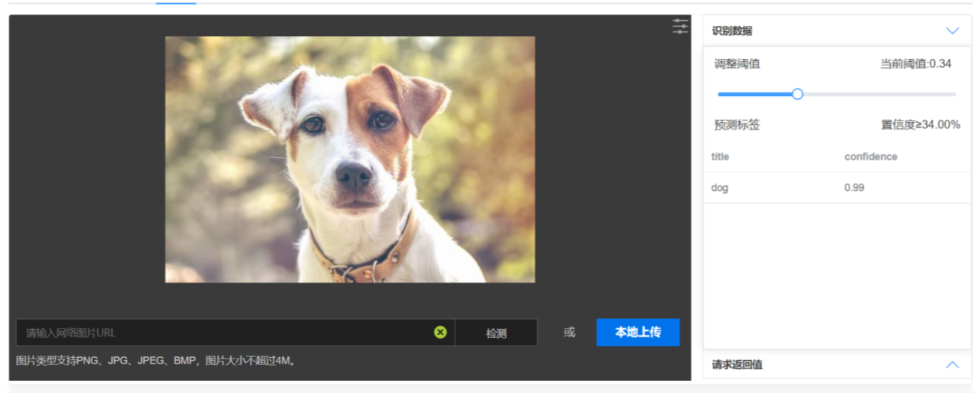980x393 pixels.
Task: Expand the 请求返回值 panel chevron
Action: coord(952,364)
